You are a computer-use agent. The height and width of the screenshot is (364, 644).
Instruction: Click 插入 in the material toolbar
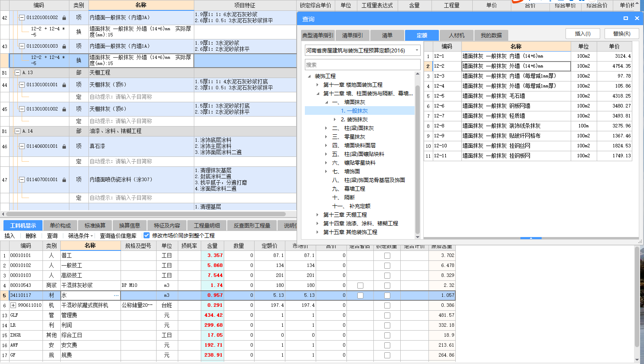pyautogui.click(x=10, y=236)
